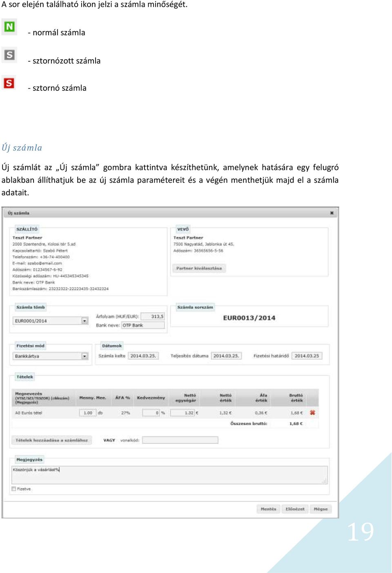
Task: Close the Új számla dialog
Action: tap(332, 213)
